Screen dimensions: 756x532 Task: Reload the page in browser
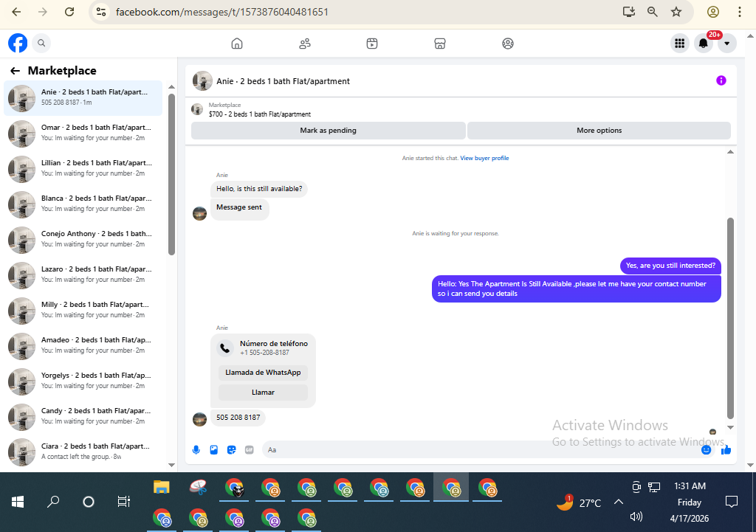(69, 12)
